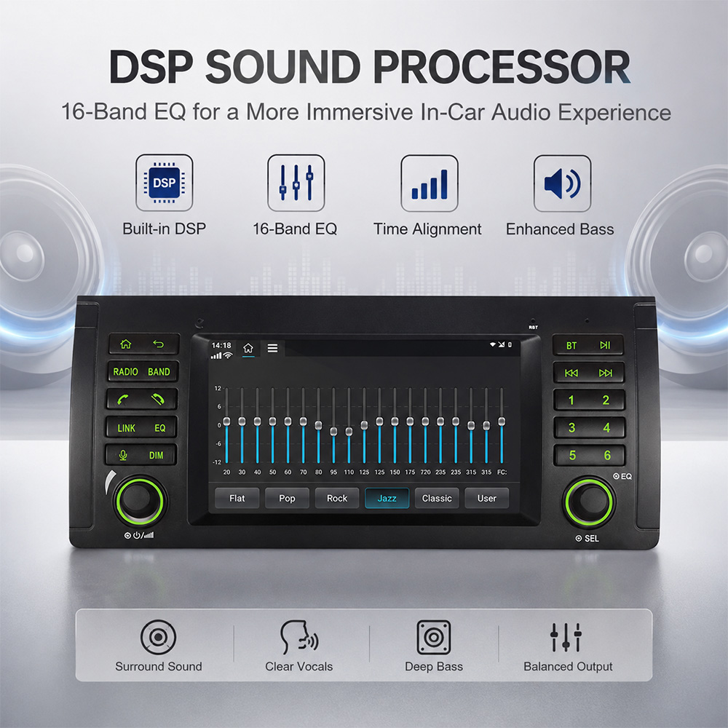
Task: Choose the Classic EQ preset
Action: pyautogui.click(x=437, y=498)
